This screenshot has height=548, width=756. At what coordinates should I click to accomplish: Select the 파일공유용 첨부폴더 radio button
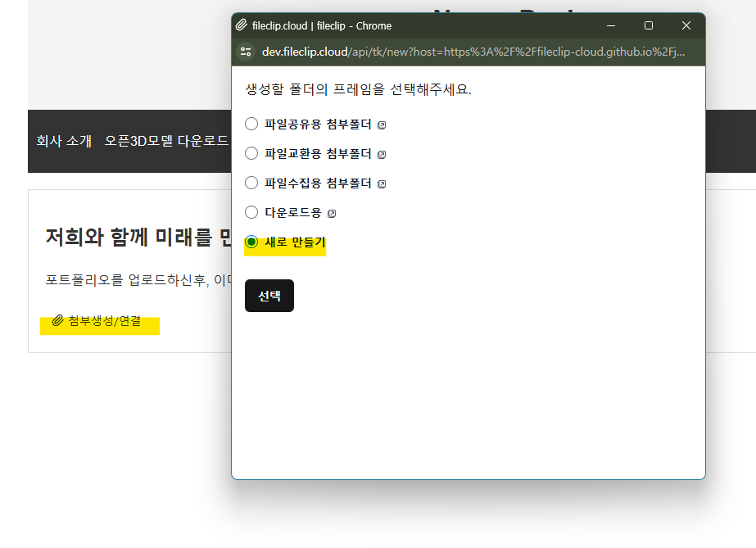tap(251, 124)
